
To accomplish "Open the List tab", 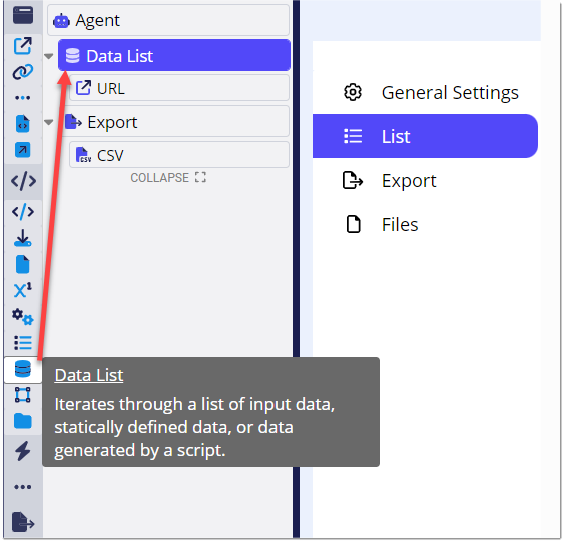I will (x=425, y=136).
